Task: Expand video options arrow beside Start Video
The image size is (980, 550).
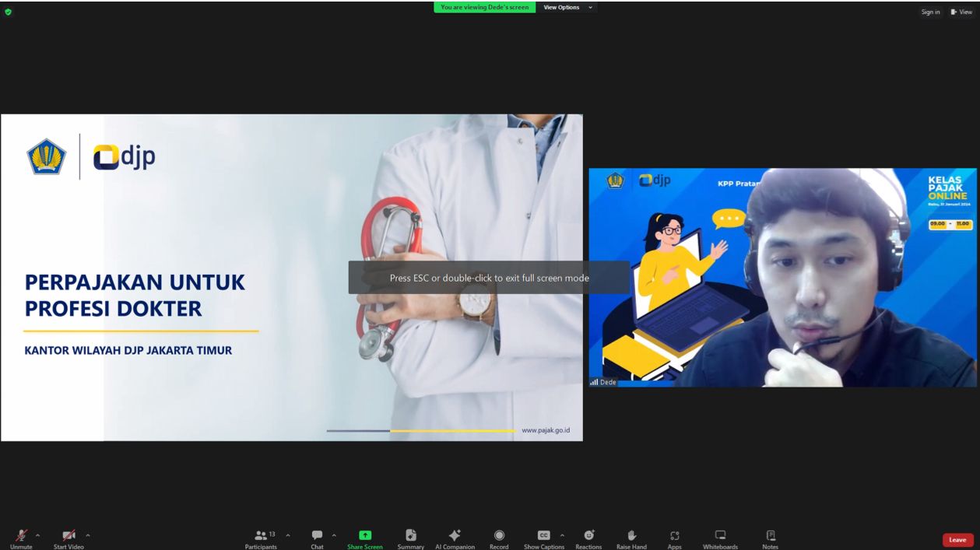Action: pyautogui.click(x=87, y=535)
